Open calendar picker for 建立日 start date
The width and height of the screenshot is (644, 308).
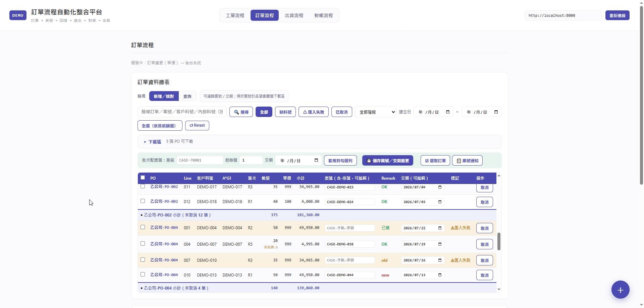click(x=447, y=112)
